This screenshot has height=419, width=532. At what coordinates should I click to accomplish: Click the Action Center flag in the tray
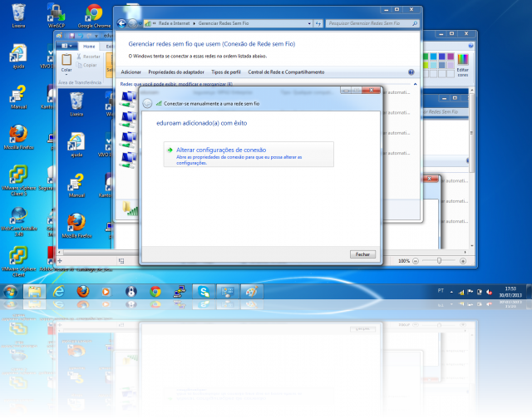pos(470,292)
